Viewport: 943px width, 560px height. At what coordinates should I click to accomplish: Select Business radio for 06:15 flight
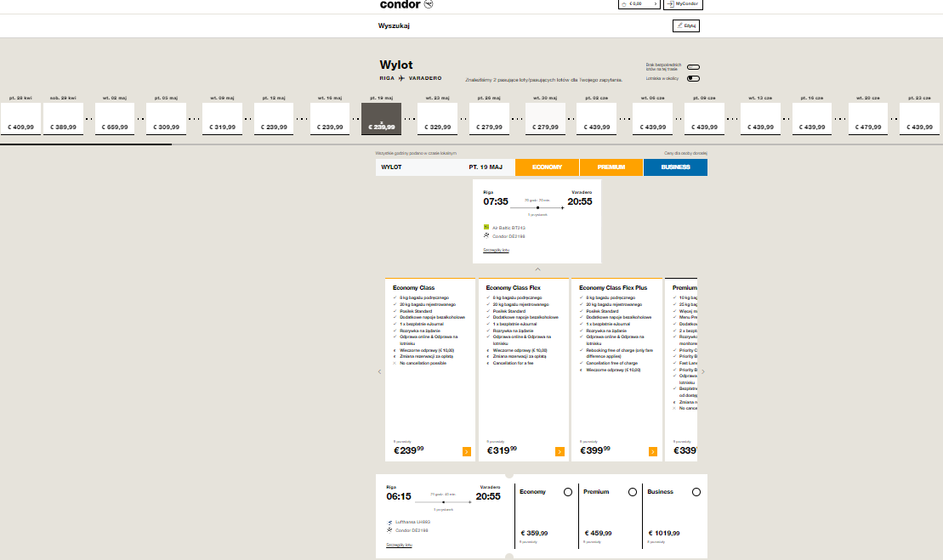tap(696, 492)
